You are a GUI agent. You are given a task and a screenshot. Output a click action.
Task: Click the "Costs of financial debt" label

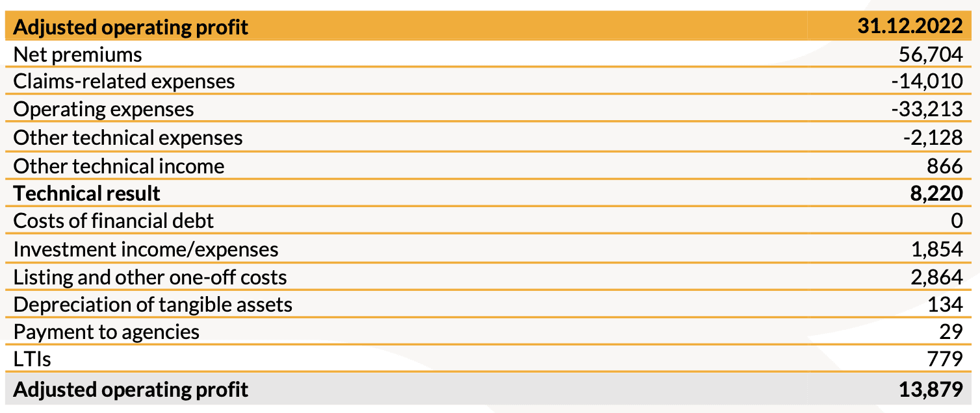[x=114, y=221]
